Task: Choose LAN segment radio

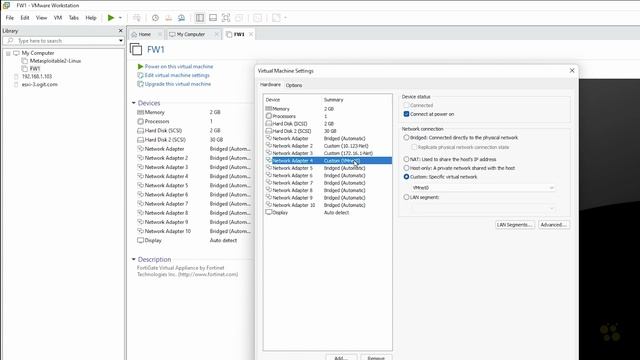Action: pyautogui.click(x=406, y=197)
